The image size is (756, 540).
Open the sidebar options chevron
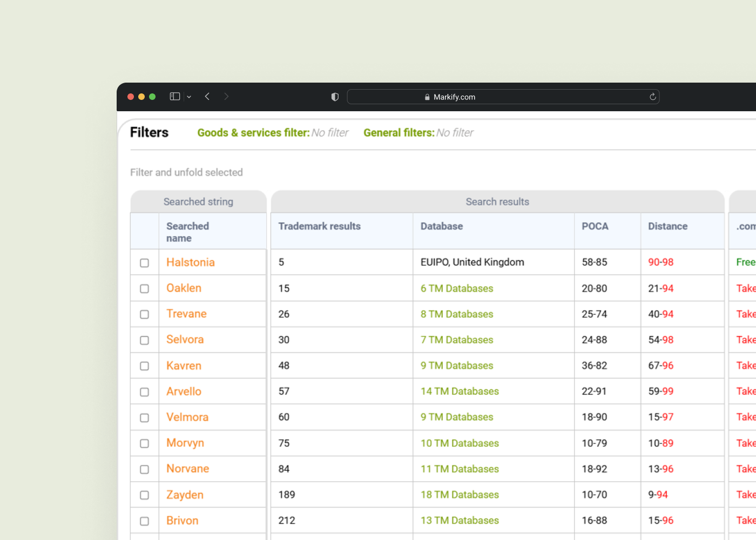[189, 97]
